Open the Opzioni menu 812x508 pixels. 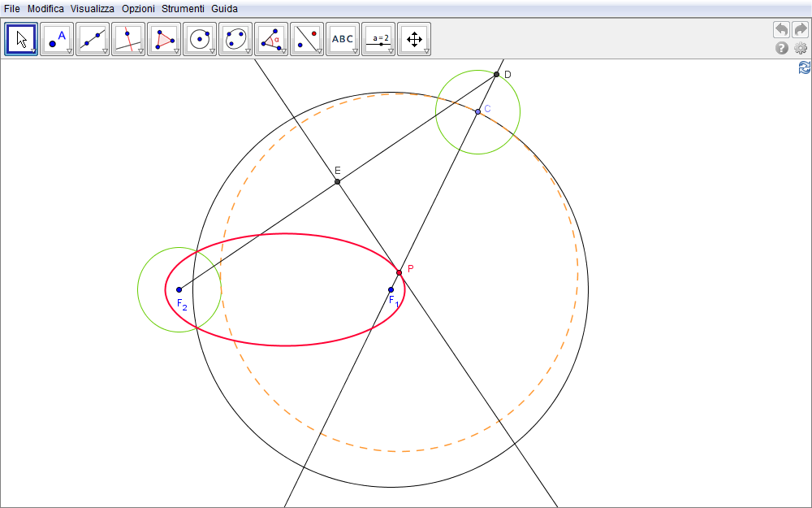137,8
